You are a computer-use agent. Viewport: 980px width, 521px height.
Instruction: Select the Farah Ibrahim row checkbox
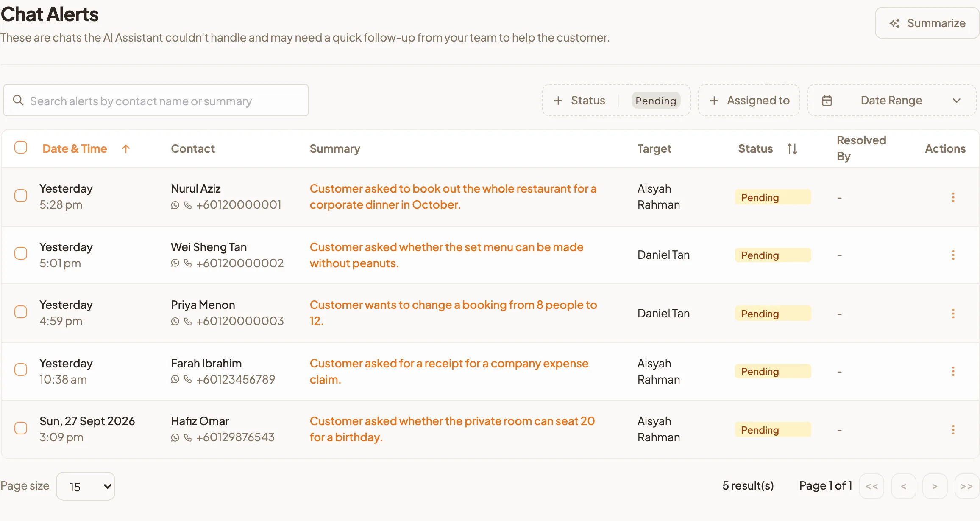point(21,370)
